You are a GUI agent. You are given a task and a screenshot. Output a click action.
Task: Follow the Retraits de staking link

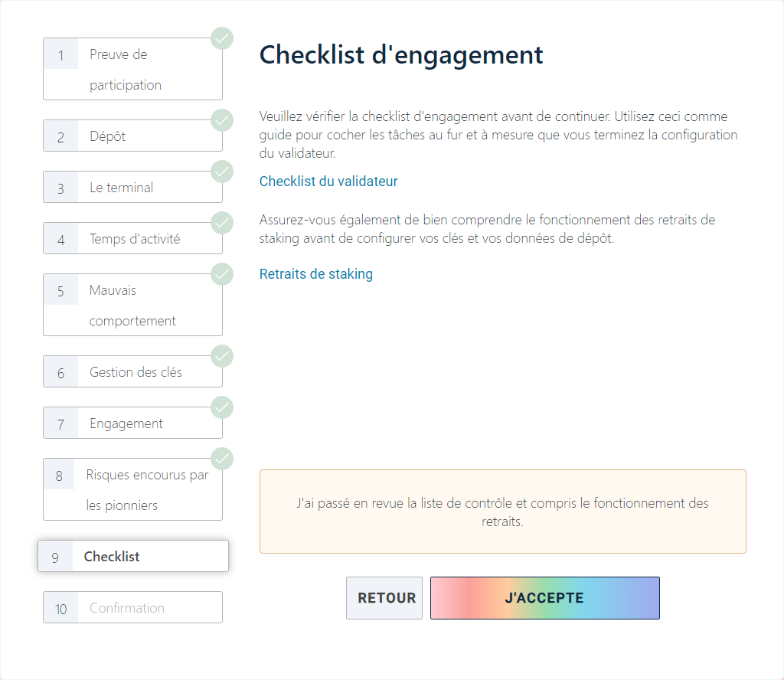(316, 274)
